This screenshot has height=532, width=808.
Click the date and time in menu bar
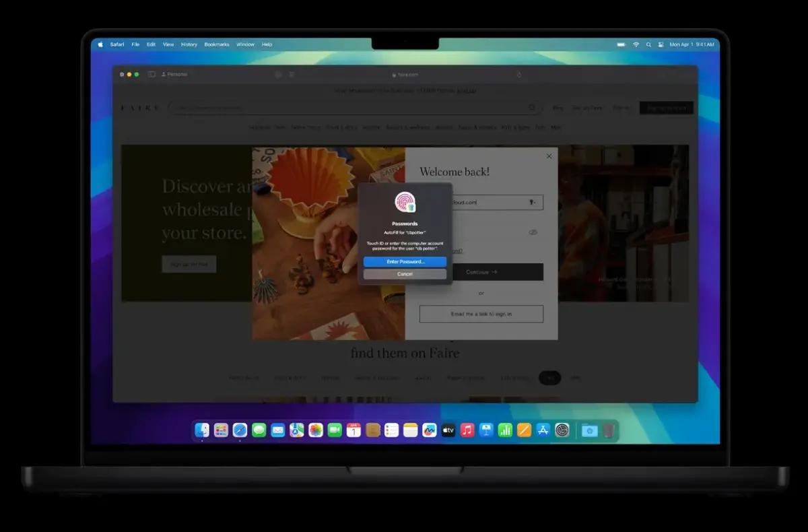click(692, 44)
